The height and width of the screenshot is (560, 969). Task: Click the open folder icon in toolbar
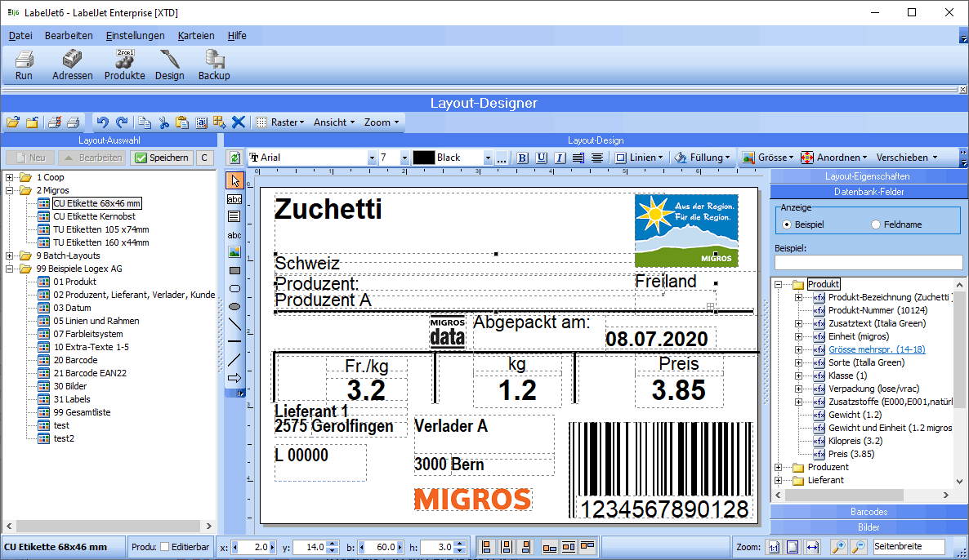[x=13, y=122]
